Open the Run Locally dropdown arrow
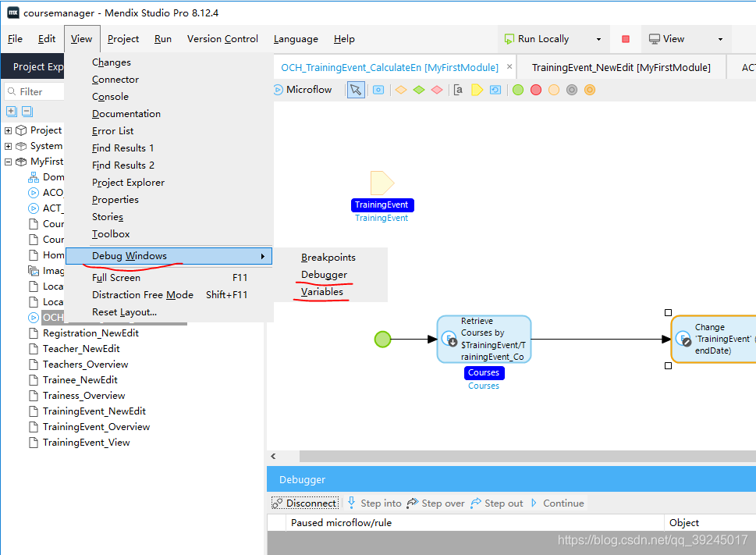756x555 pixels. pos(598,39)
